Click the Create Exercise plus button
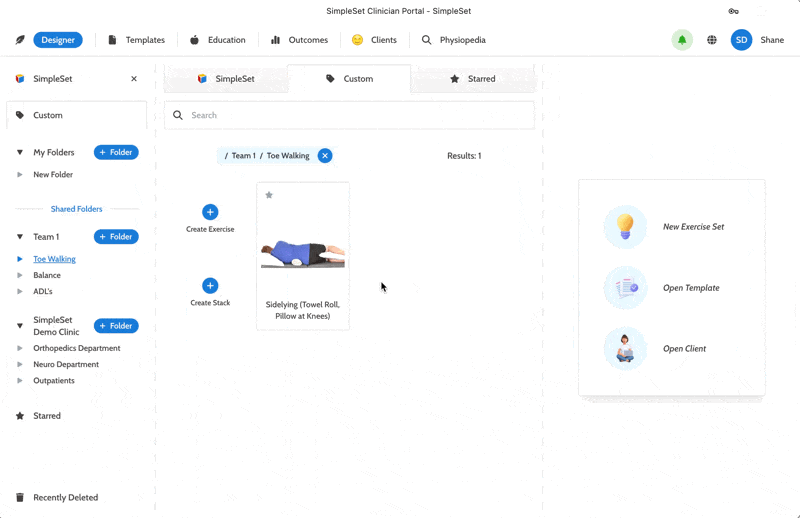 click(x=210, y=212)
